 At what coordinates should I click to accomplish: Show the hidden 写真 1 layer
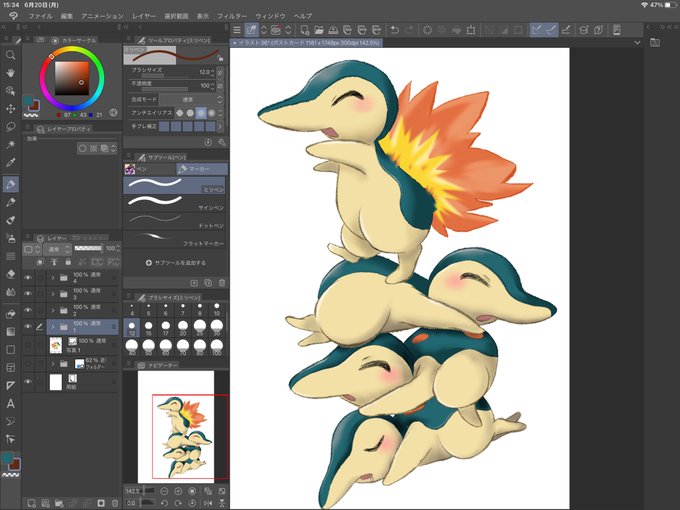coord(28,345)
